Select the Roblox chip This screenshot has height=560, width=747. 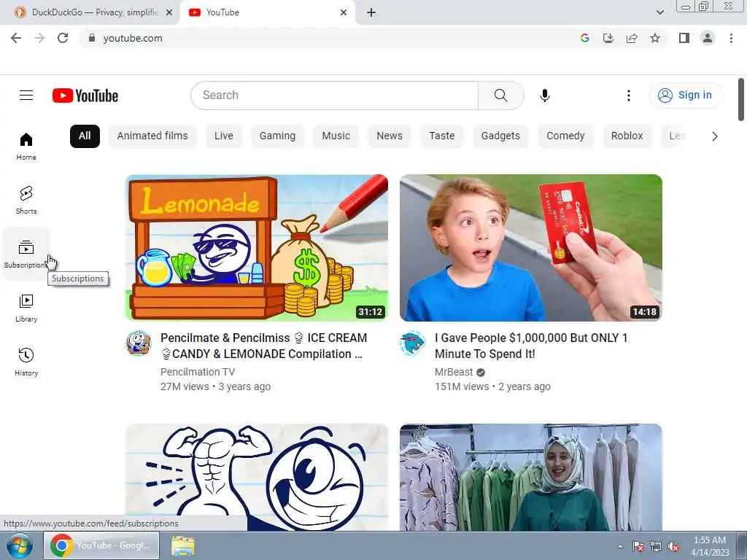coord(627,136)
